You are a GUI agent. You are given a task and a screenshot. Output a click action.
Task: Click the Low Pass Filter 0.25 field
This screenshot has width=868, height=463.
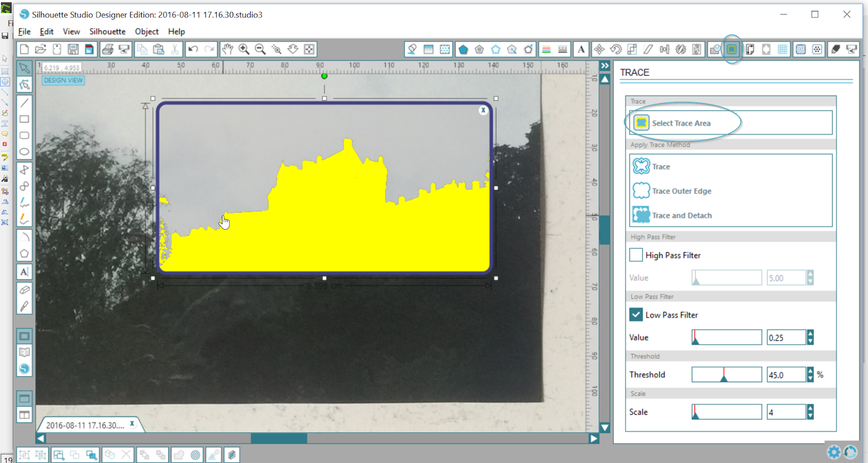point(787,337)
